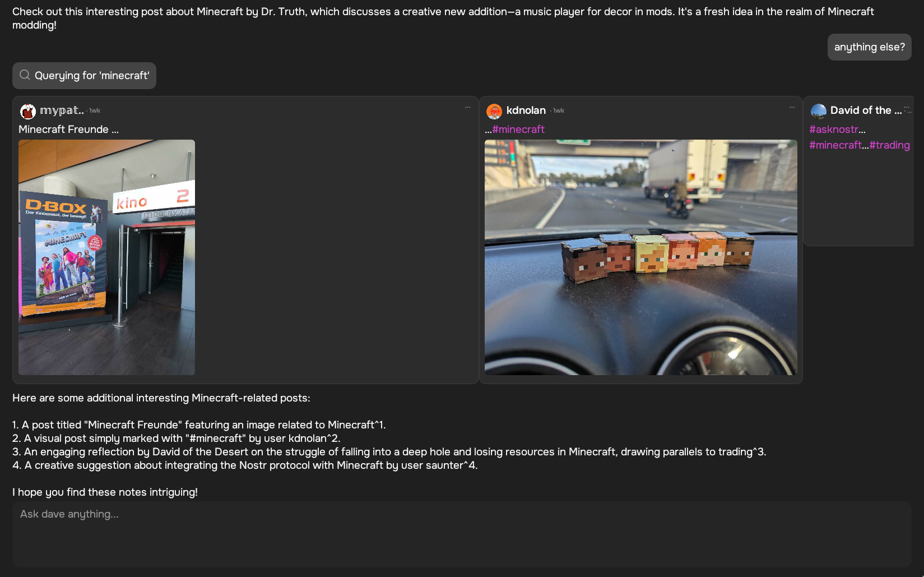The height and width of the screenshot is (577, 924).
Task: Open David of the Desert's avatar
Action: pyautogui.click(x=819, y=111)
